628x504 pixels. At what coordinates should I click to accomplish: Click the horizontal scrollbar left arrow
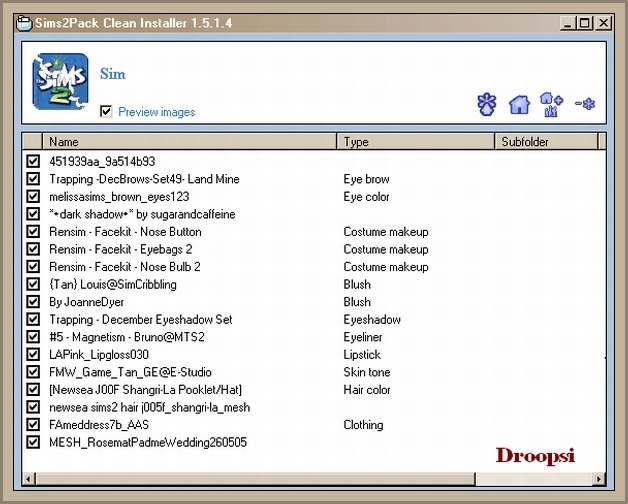pyautogui.click(x=28, y=479)
